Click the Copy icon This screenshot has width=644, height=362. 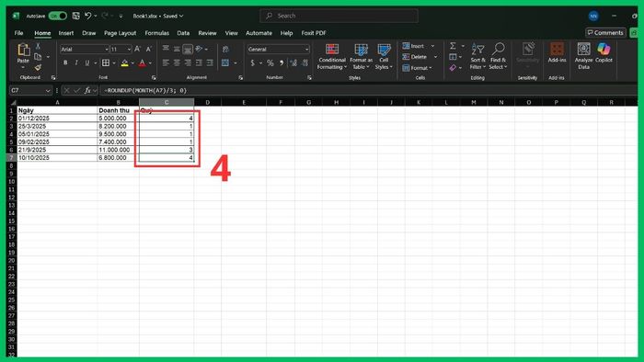tap(38, 57)
